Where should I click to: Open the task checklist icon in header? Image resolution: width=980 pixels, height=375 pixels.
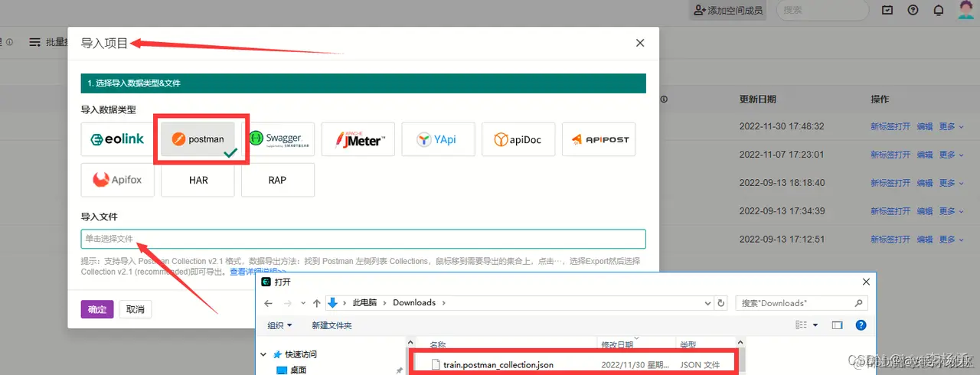pos(887,10)
